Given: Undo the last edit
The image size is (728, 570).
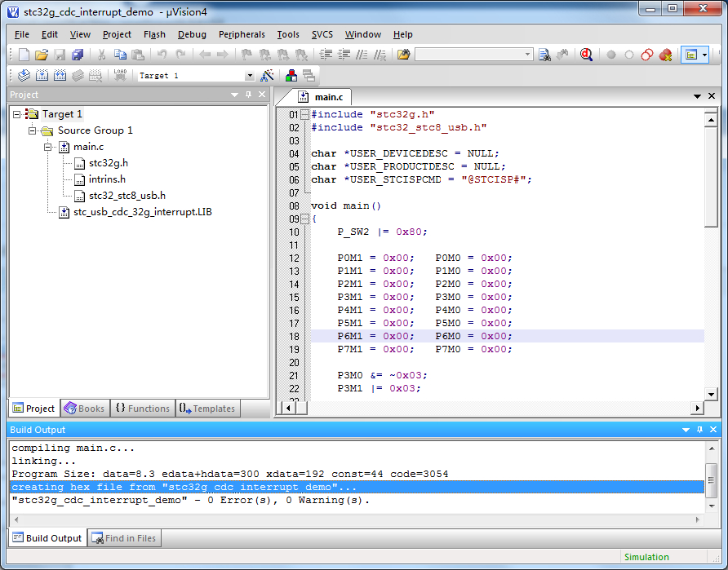Looking at the screenshot, I should click(162, 55).
